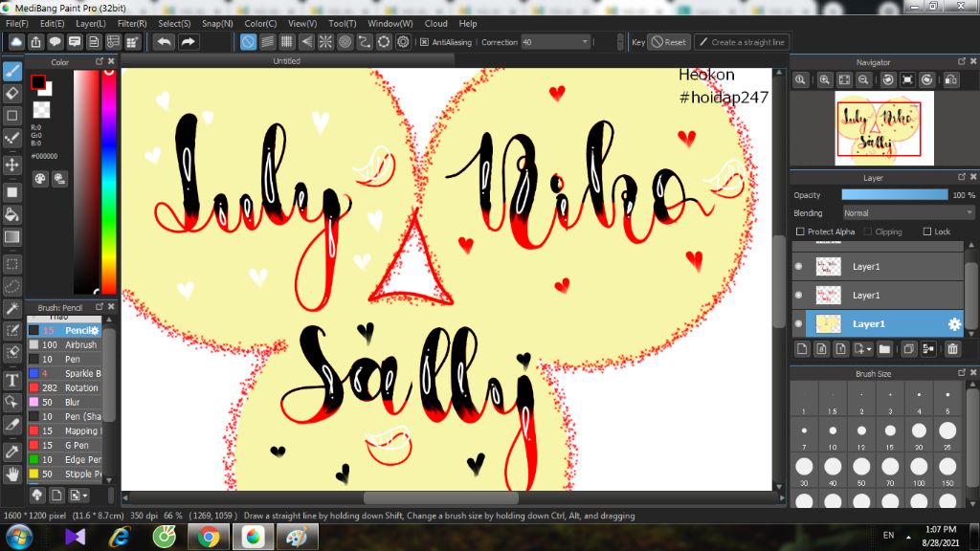This screenshot has height=551, width=980.
Task: Open the Filter menu
Action: (x=132, y=24)
